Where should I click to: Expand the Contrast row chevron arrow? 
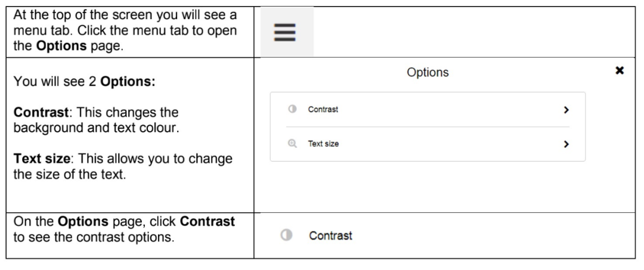tap(566, 110)
